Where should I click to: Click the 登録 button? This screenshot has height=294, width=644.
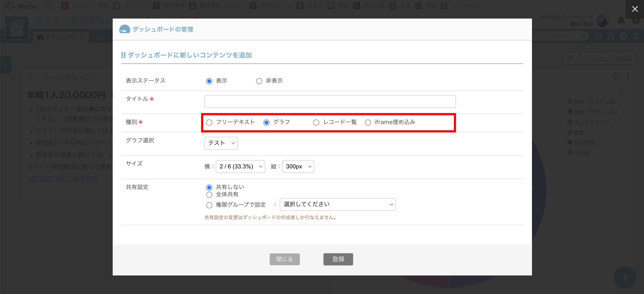[x=338, y=259]
